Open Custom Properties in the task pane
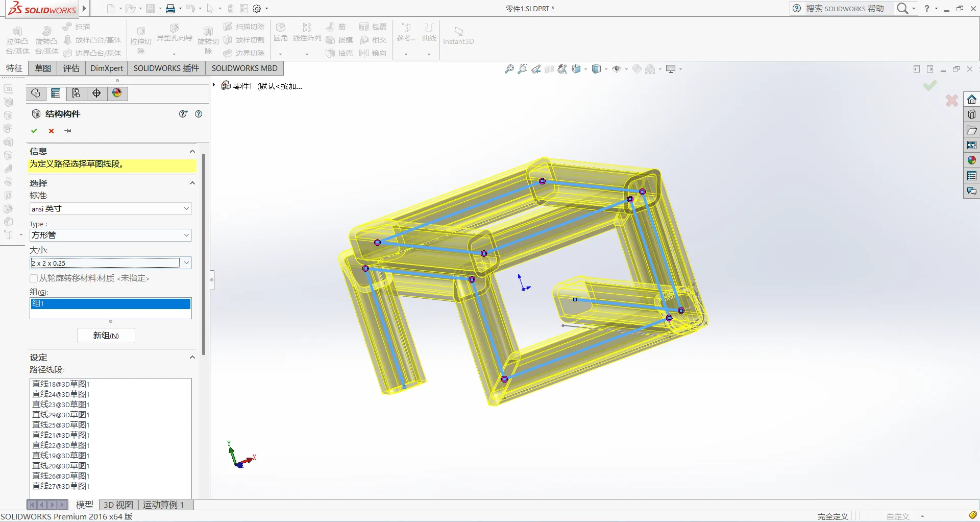This screenshot has width=980, height=522. tap(972, 176)
